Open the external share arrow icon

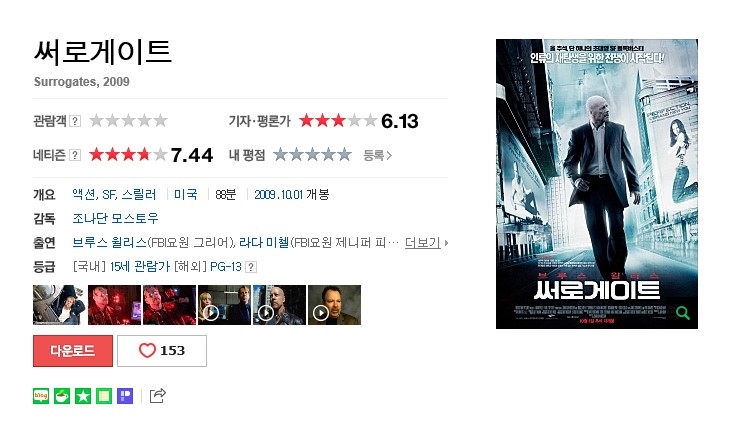[x=158, y=396]
